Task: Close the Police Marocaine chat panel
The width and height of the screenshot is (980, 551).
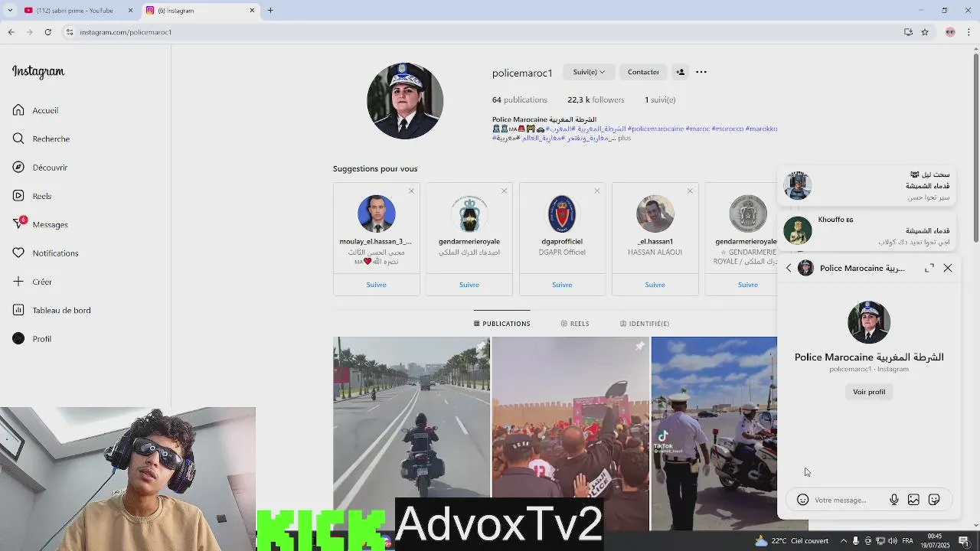Action: click(x=948, y=268)
